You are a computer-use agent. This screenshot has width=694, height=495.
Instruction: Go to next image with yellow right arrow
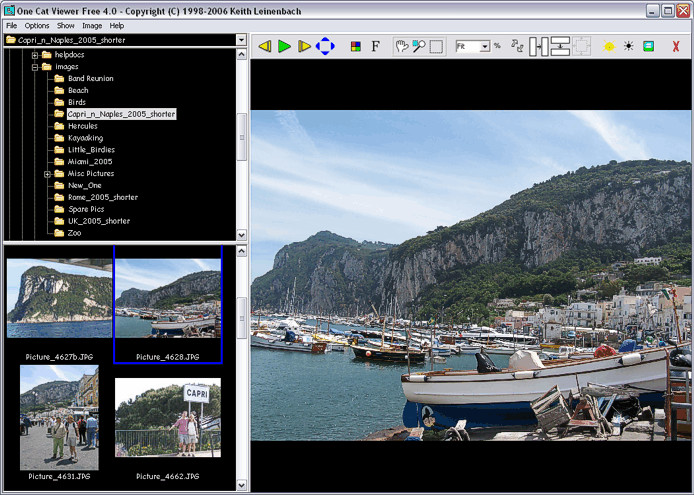pyautogui.click(x=304, y=46)
